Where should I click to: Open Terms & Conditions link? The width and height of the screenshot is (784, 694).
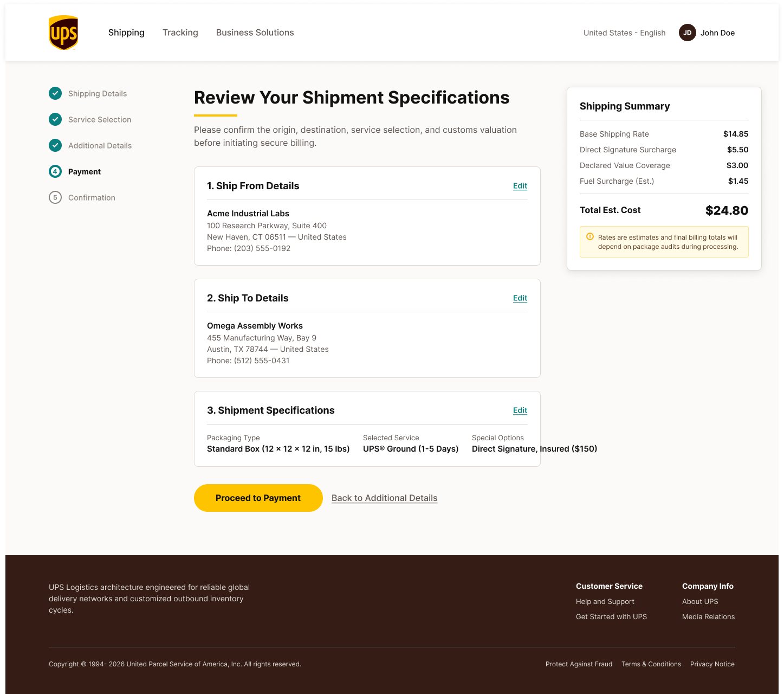[x=651, y=664]
